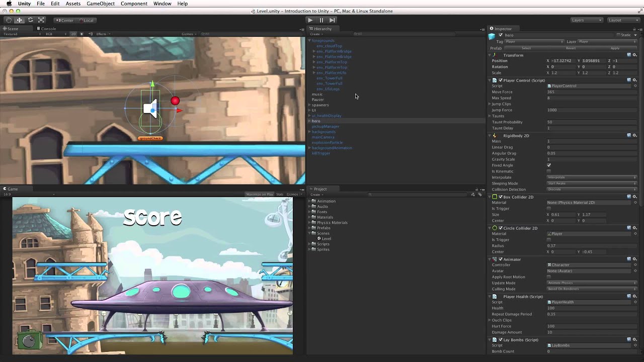
Task: Click the Move Force input field
Action: [x=592, y=92]
